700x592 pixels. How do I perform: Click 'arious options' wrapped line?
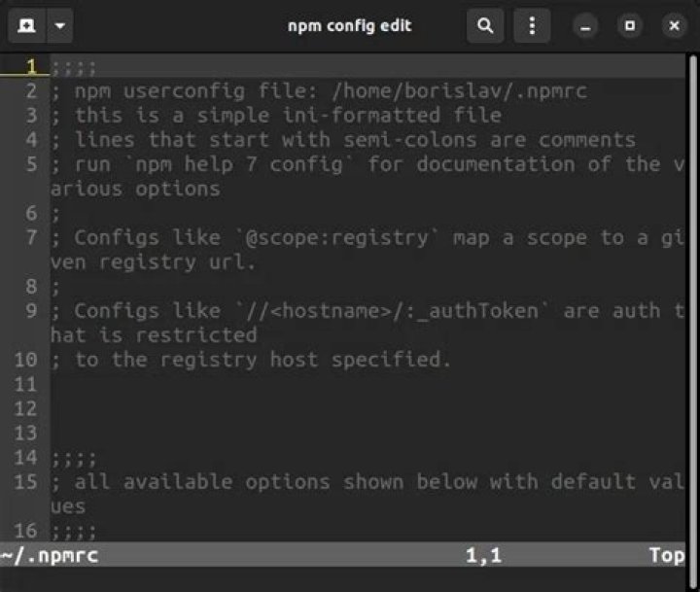[x=136, y=189]
